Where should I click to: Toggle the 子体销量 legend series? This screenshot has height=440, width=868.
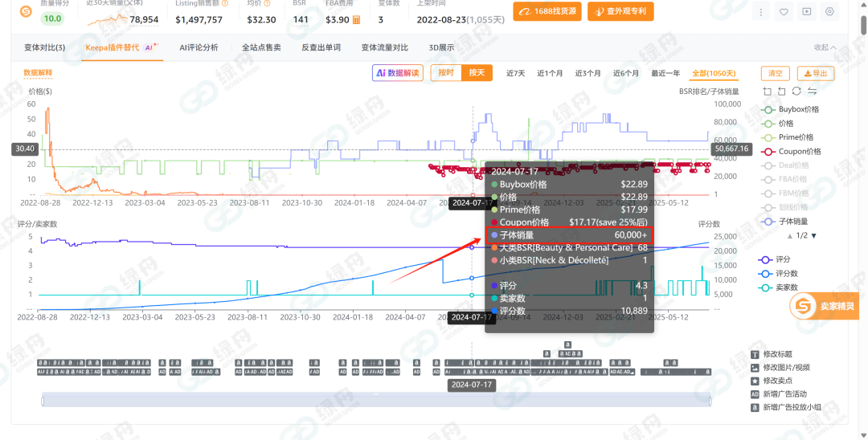pos(784,221)
